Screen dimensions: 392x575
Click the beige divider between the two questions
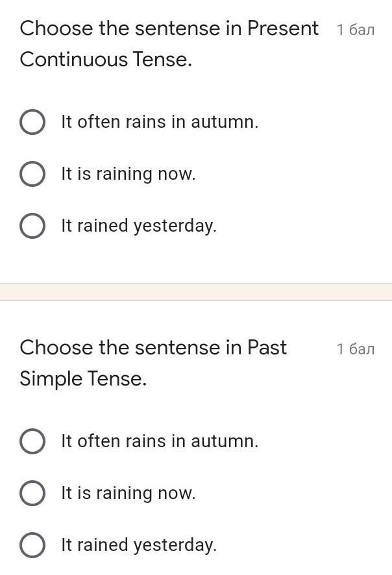[x=196, y=292]
